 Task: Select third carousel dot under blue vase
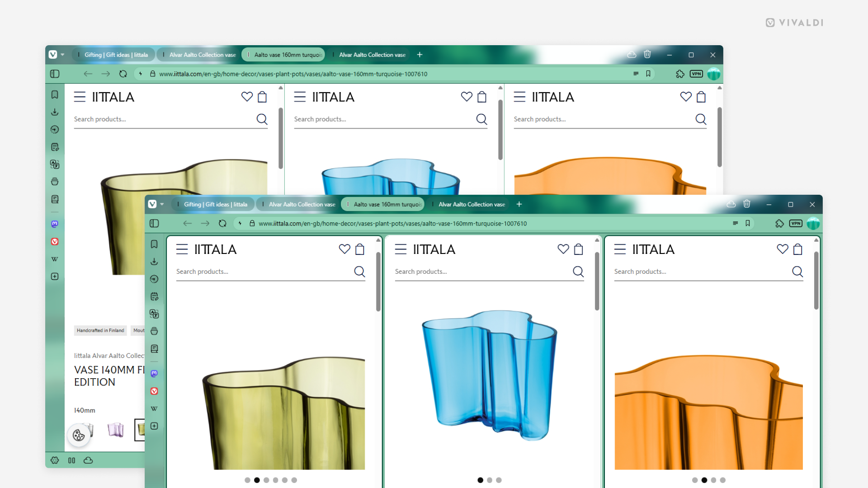pyautogui.click(x=499, y=480)
